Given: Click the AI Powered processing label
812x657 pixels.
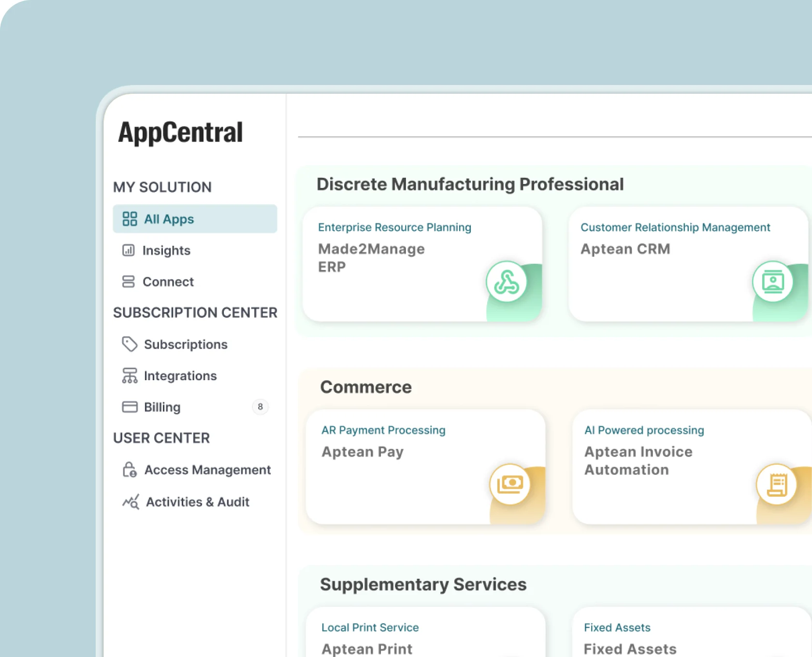Looking at the screenshot, I should pos(644,430).
